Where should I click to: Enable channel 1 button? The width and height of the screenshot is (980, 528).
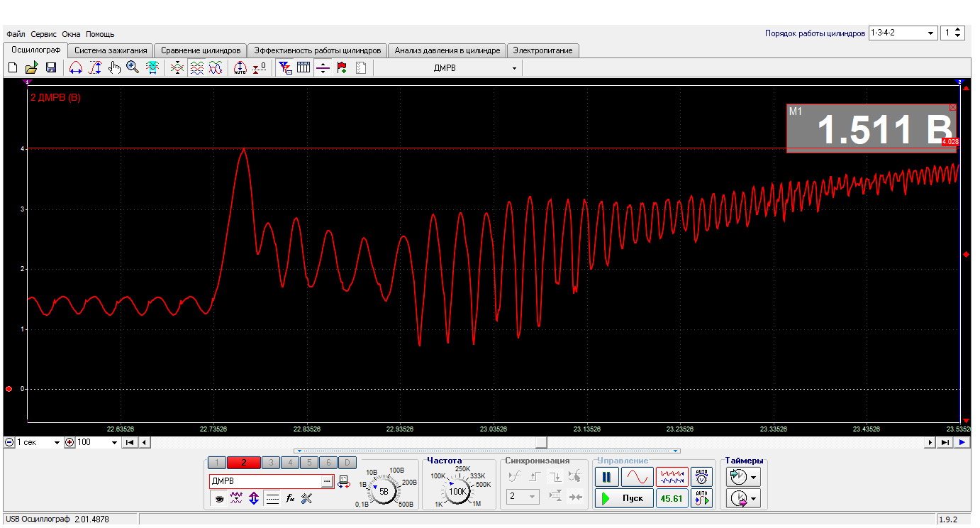(x=218, y=463)
